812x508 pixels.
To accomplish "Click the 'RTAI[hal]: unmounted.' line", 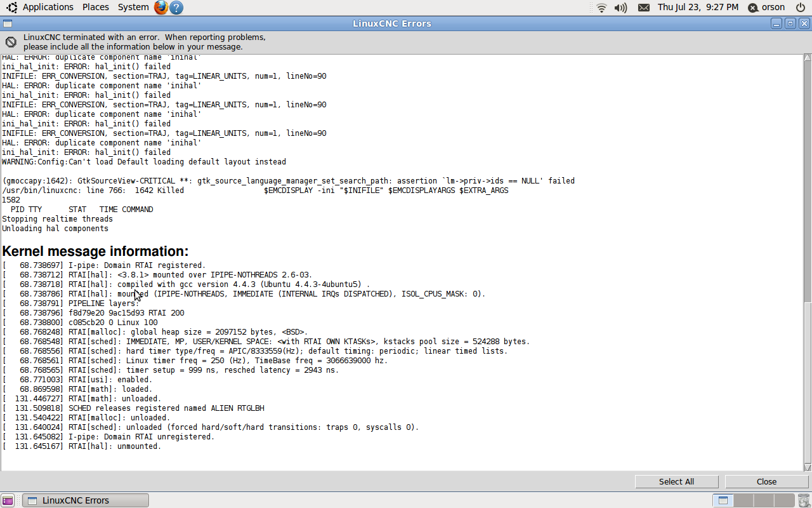I will coord(82,446).
